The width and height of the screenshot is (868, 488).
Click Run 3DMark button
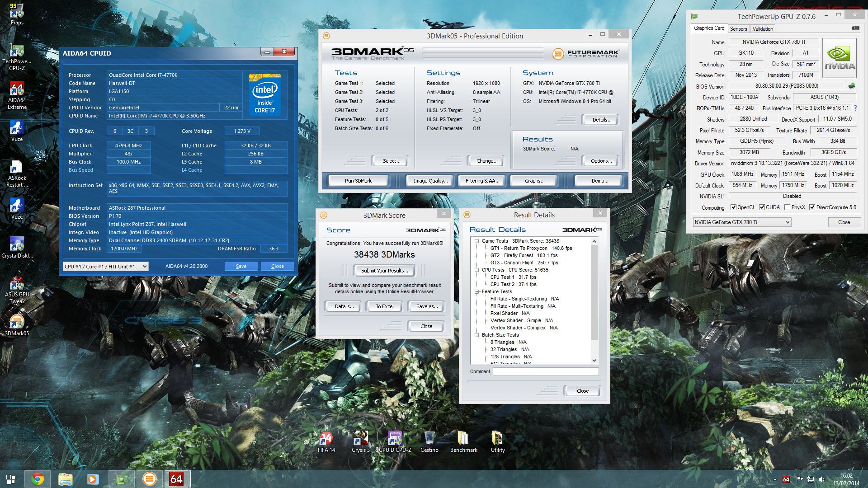coord(358,181)
